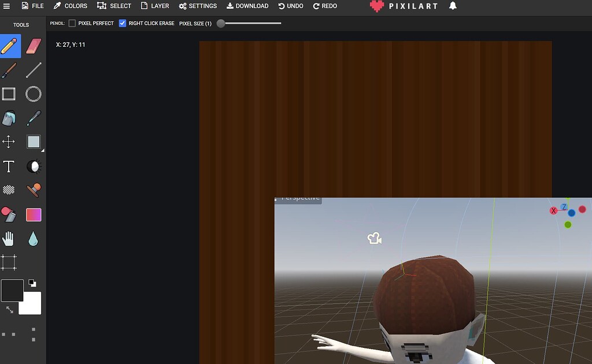The height and width of the screenshot is (364, 592).
Task: Click the Download button
Action: (247, 6)
